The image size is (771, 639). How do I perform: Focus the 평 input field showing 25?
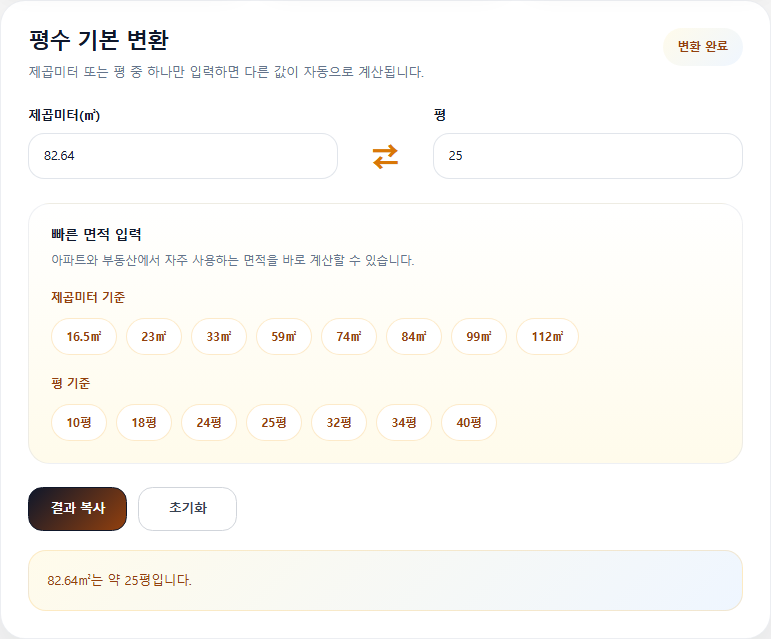click(x=588, y=156)
